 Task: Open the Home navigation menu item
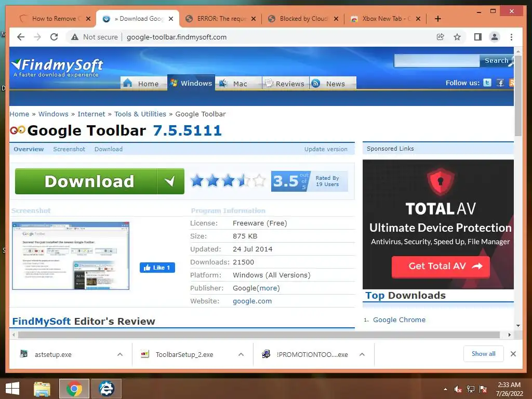[143, 83]
